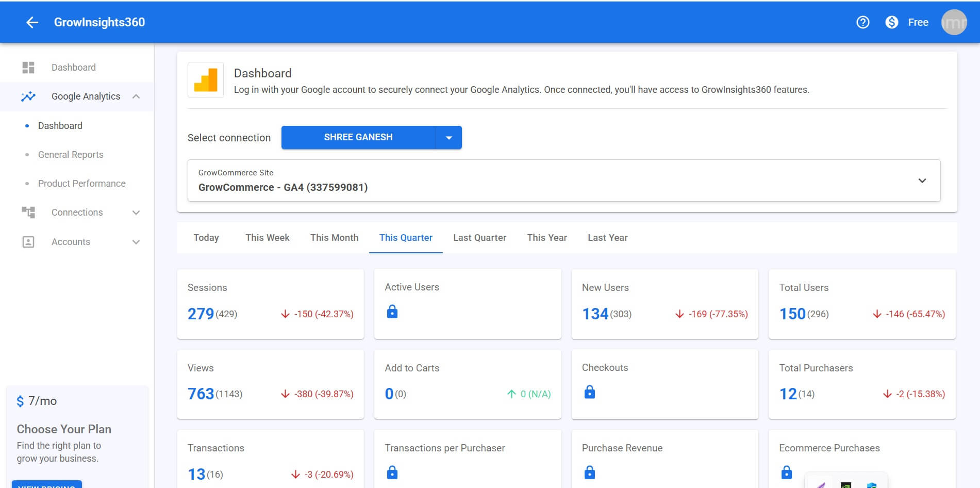Click the lock on Transactions per Purchaser

[392, 472]
